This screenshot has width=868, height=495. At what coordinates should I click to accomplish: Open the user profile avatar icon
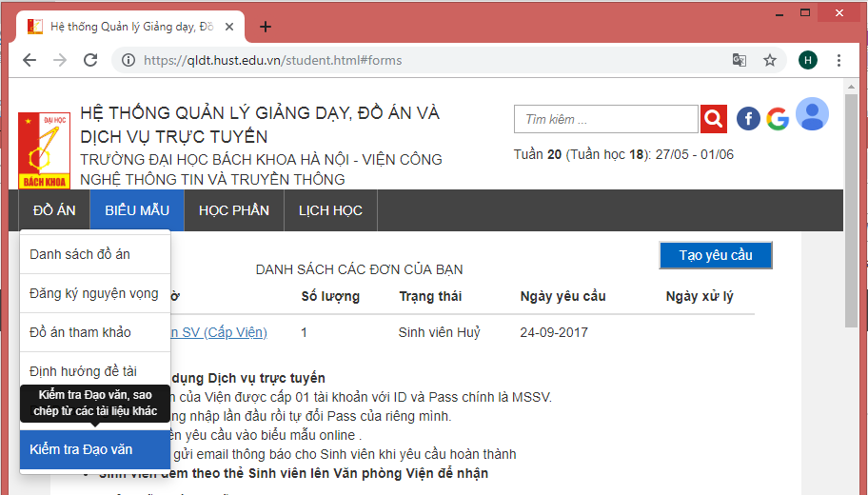(x=812, y=115)
